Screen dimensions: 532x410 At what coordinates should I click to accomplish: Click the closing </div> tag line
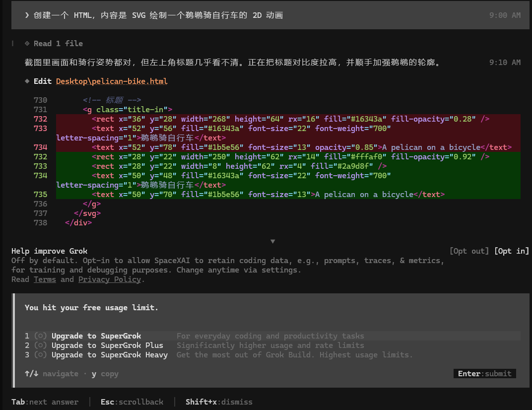click(78, 223)
